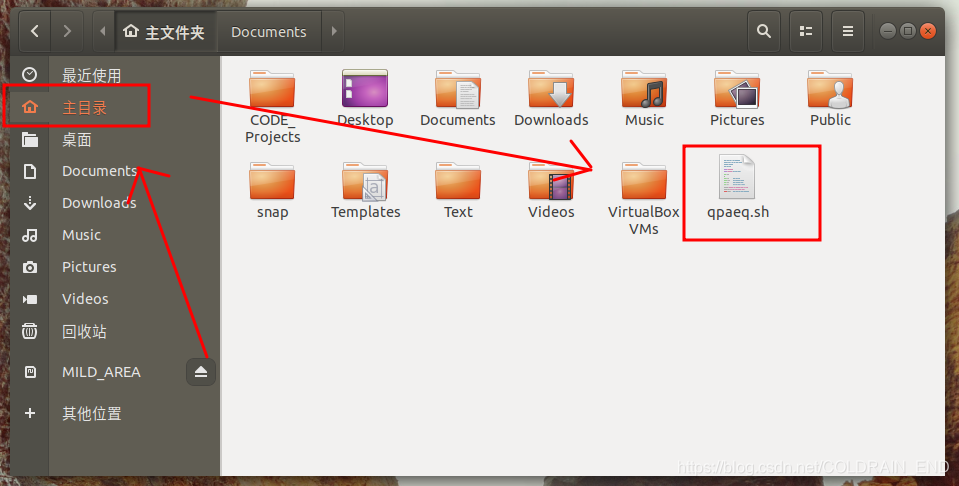Screen dimensions: 959x486
Task: Click the desktop folder icon in sidebar
Action: (x=29, y=139)
